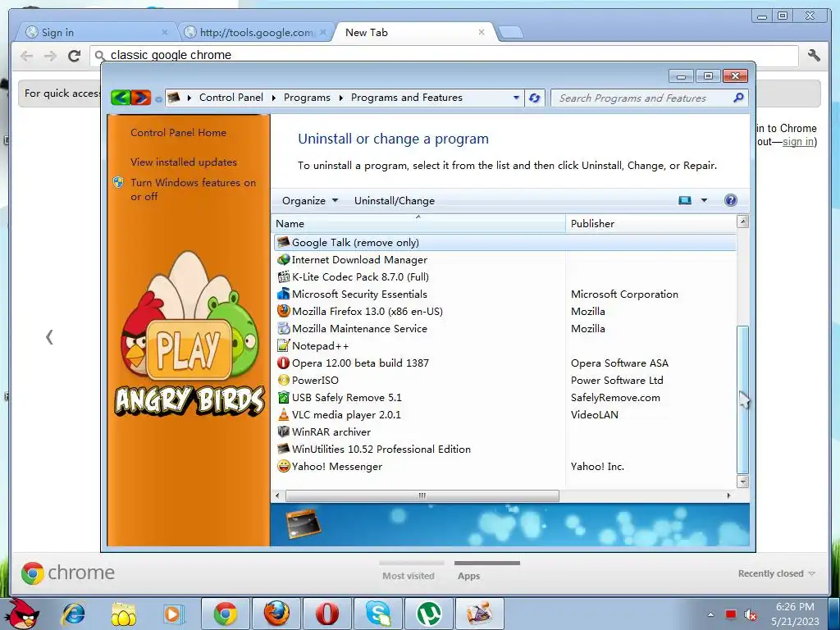Viewport: 840px width, 630px height.
Task: Click the Mozilla Firefox 13.0 icon in list
Action: tap(283, 311)
